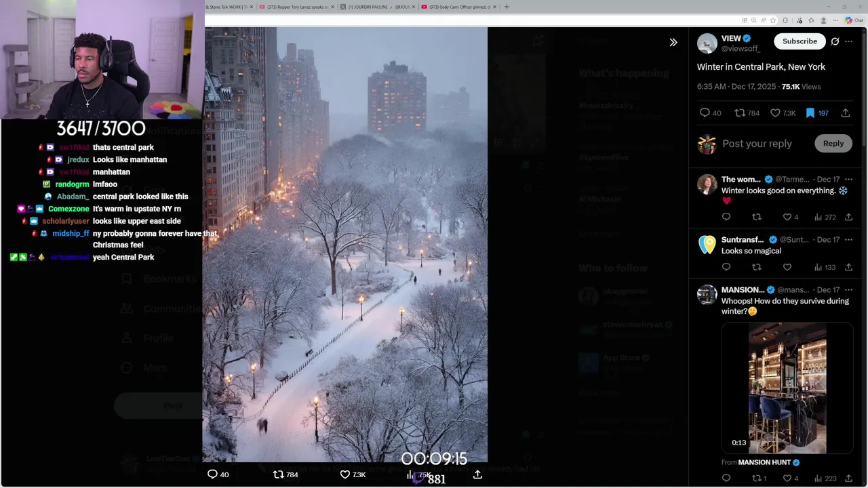View analytics showing 272 on Tarme's reply
The width and height of the screenshot is (868, 488).
click(825, 217)
